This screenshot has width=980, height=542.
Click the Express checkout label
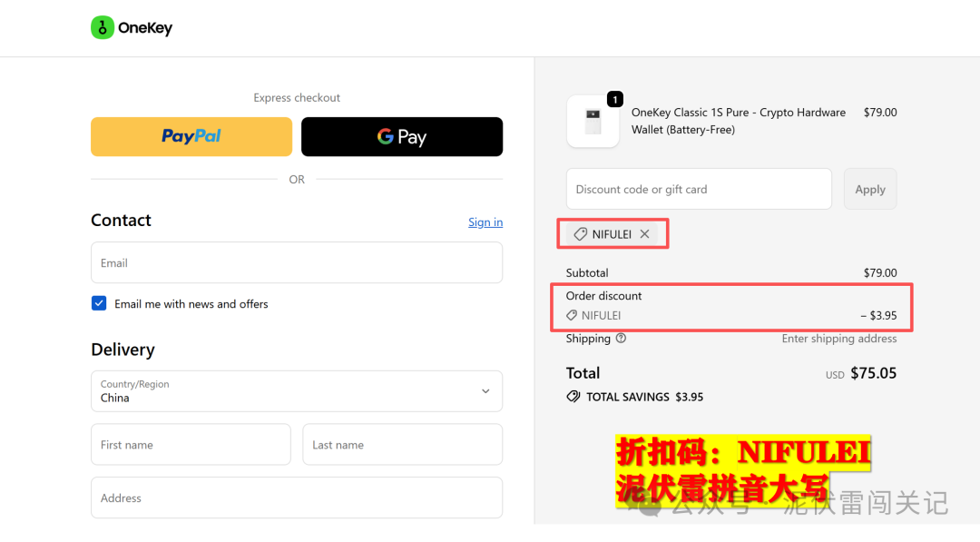coord(297,97)
